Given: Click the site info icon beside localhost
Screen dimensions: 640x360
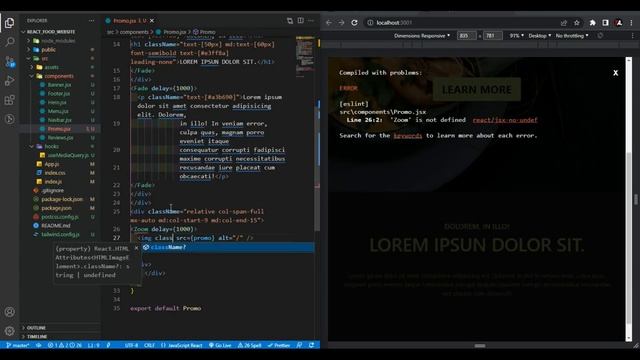Looking at the screenshot, I should [370, 23].
